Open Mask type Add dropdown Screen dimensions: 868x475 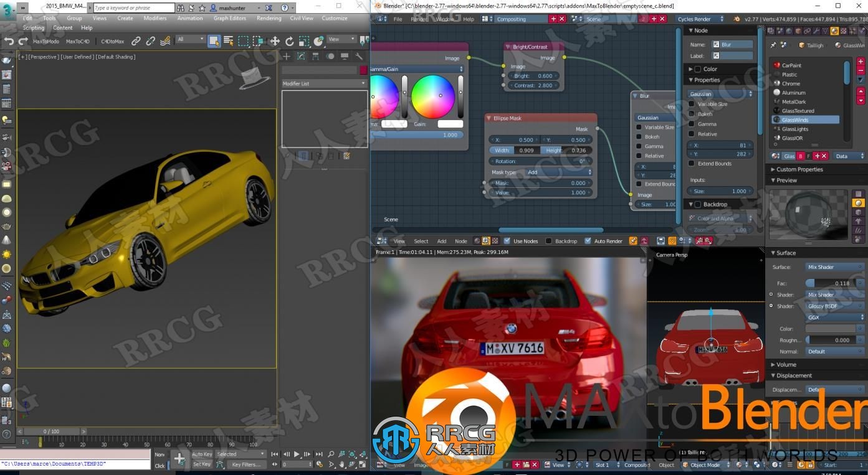(x=559, y=172)
